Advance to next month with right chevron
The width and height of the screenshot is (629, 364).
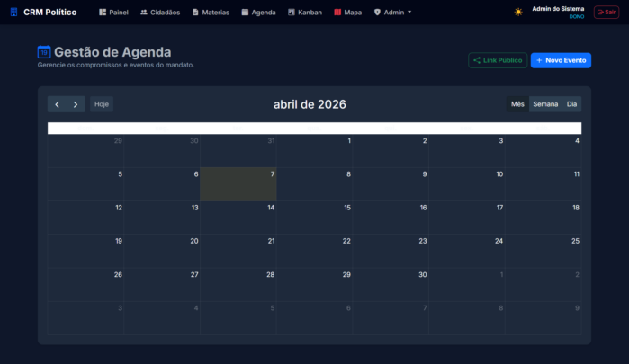point(76,104)
